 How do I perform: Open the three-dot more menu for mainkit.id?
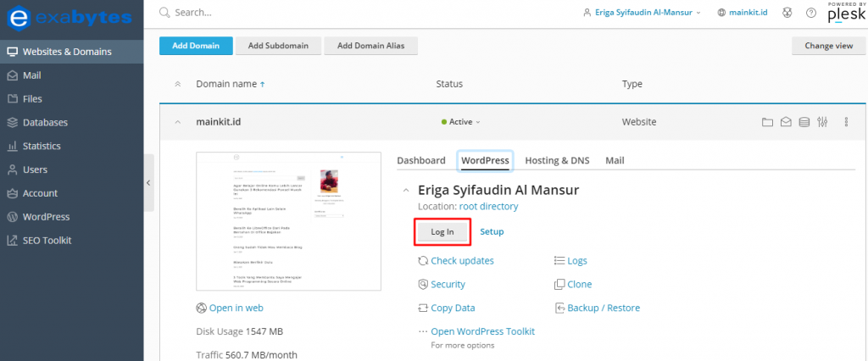point(847,122)
